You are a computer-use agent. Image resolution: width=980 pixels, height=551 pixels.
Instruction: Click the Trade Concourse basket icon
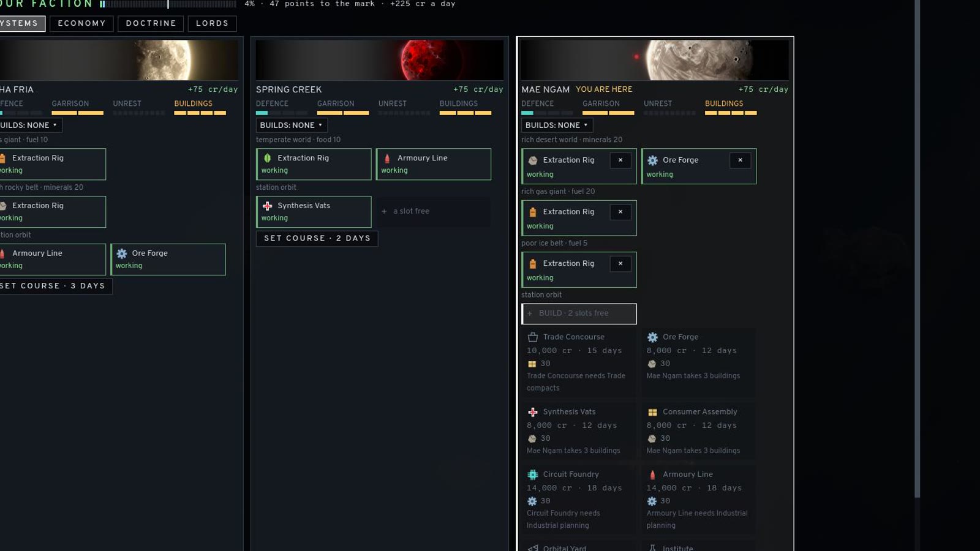pos(532,337)
